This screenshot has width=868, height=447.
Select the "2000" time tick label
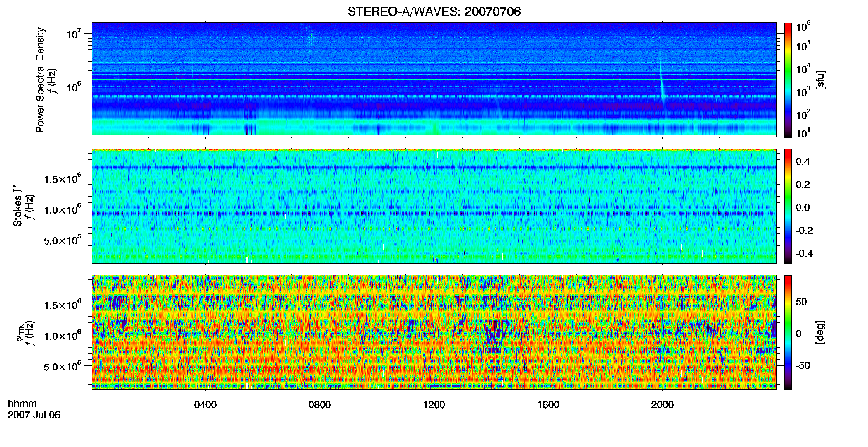tap(663, 405)
